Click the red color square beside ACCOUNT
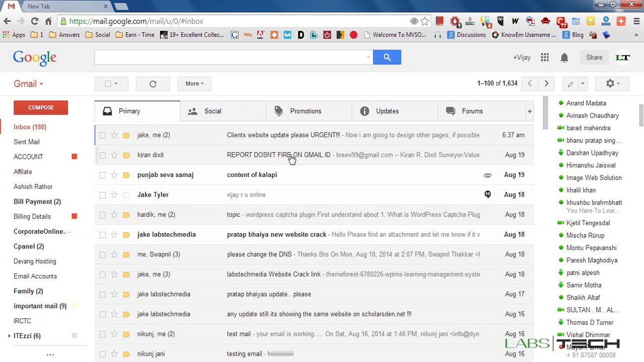The image size is (644, 362). 74,157
